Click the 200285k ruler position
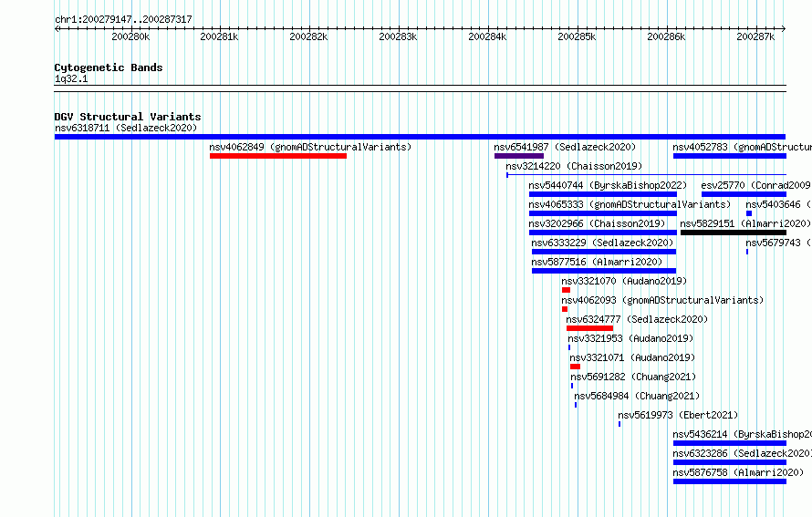 coord(577,36)
